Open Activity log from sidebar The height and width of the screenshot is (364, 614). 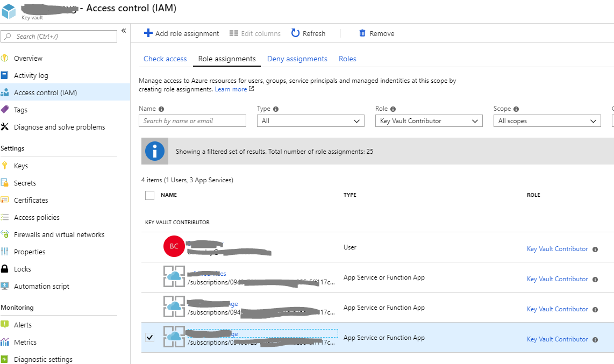pyautogui.click(x=31, y=75)
